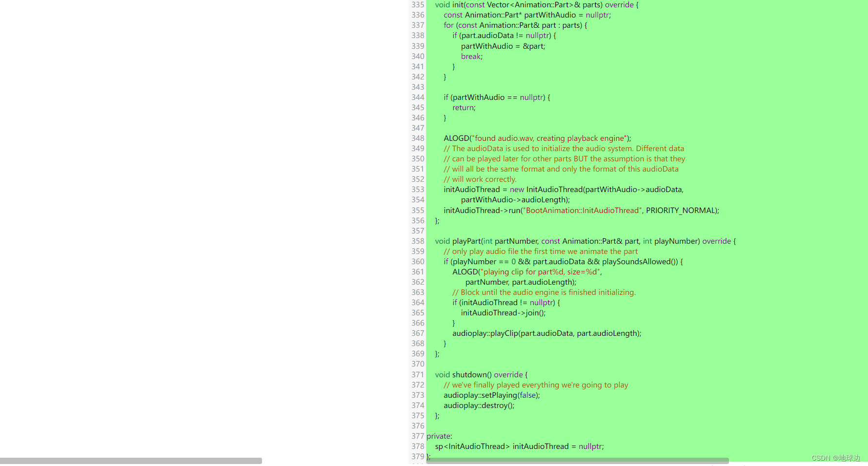Click the break statement on line 340
This screenshot has width=868, height=466.
(470, 56)
